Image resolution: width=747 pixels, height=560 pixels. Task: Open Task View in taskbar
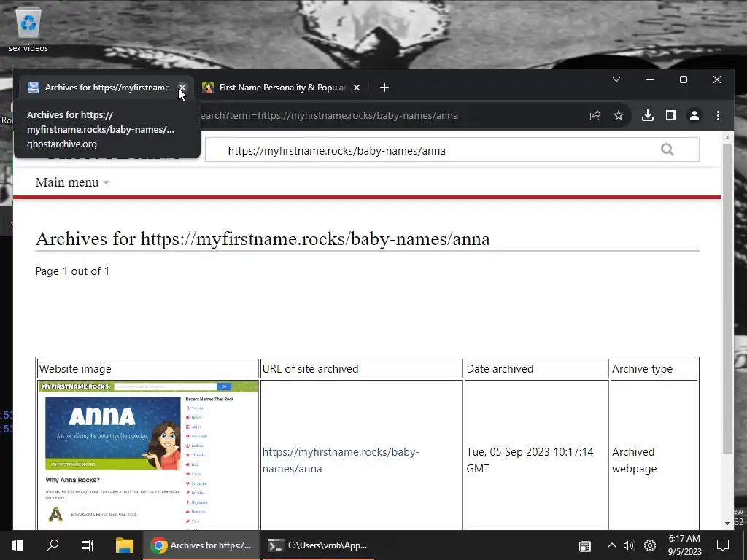88,545
